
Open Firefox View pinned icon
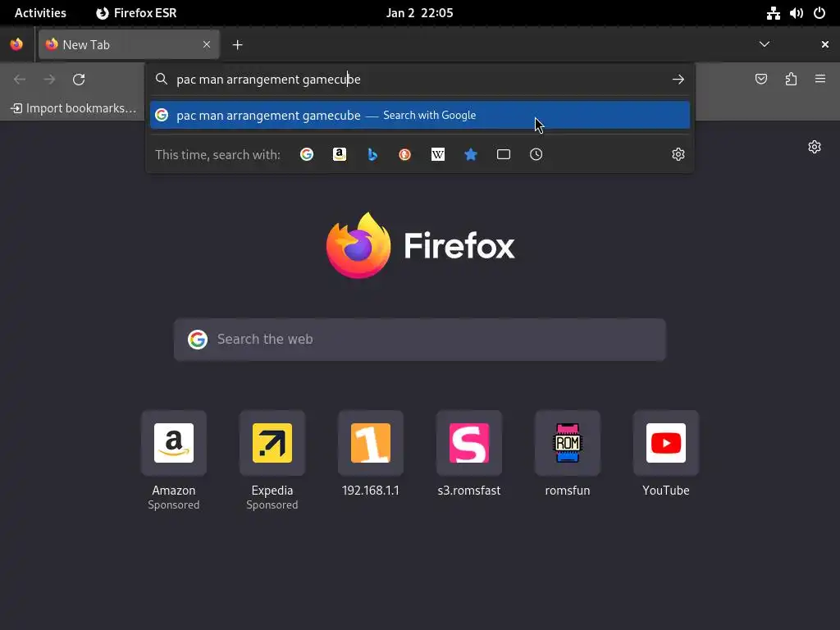[16, 44]
